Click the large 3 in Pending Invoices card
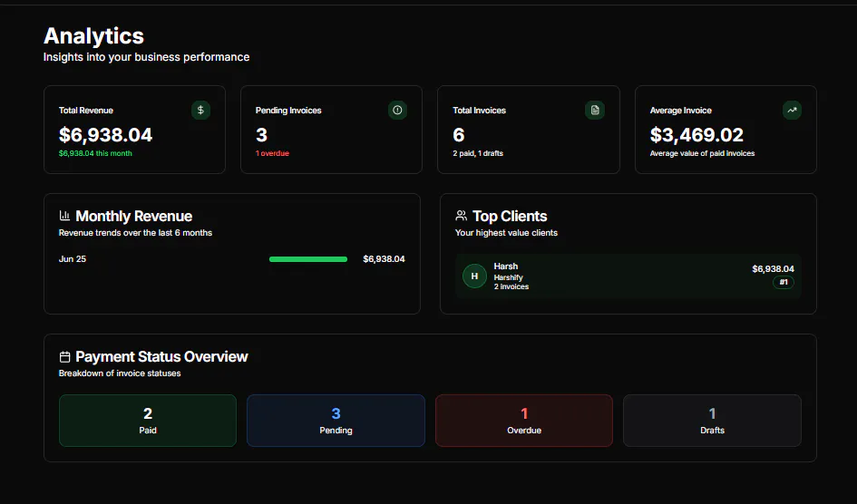 pyautogui.click(x=262, y=135)
